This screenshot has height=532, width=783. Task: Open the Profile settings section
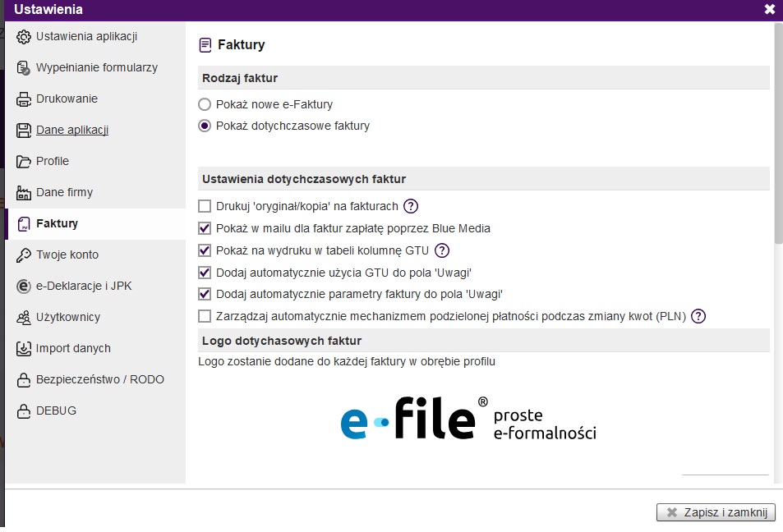[x=53, y=161]
